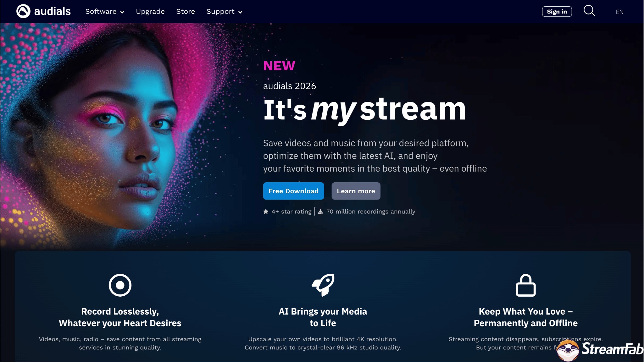Expand the Support dropdown menu
Viewport: 644px width, 362px height.
(x=224, y=12)
